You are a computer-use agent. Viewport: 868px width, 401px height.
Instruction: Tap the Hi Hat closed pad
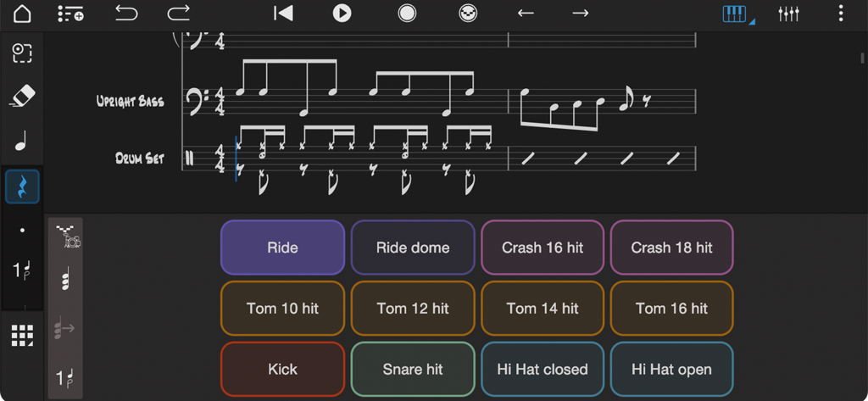pyautogui.click(x=542, y=369)
